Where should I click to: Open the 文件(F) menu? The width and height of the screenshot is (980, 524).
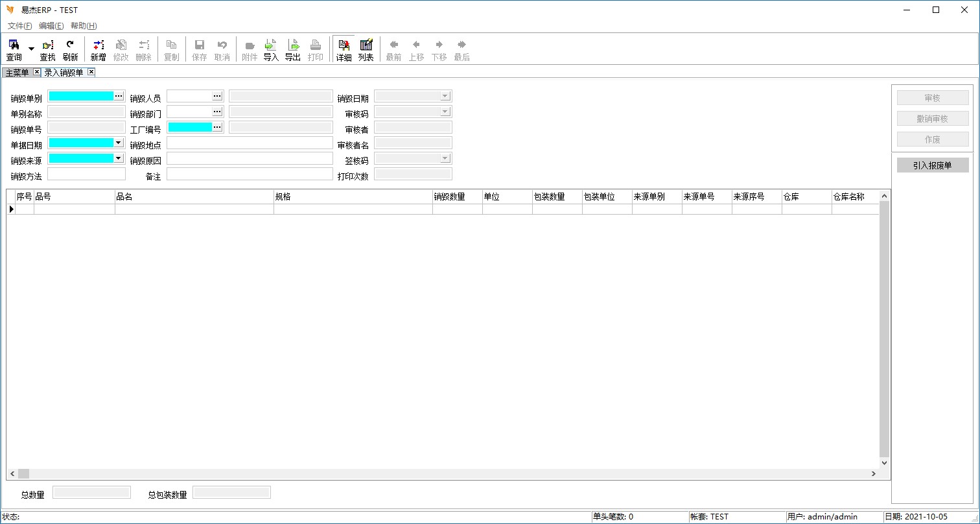pyautogui.click(x=19, y=26)
